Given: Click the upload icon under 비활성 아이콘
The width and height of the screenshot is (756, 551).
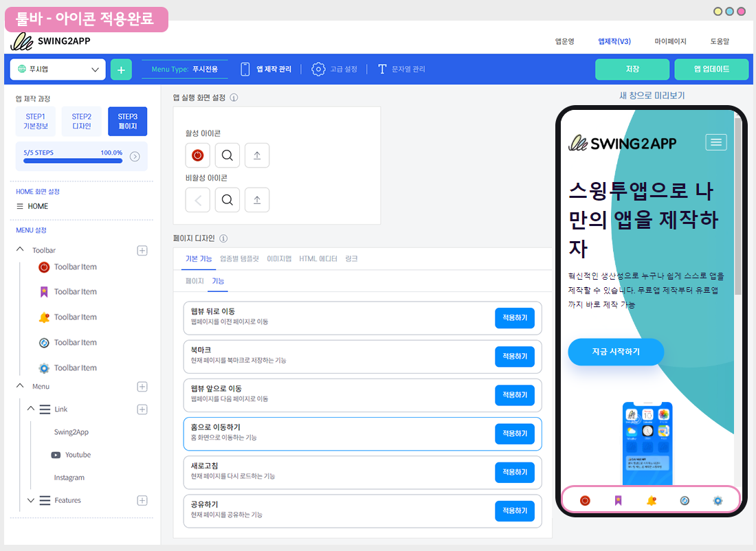Looking at the screenshot, I should click(x=257, y=200).
